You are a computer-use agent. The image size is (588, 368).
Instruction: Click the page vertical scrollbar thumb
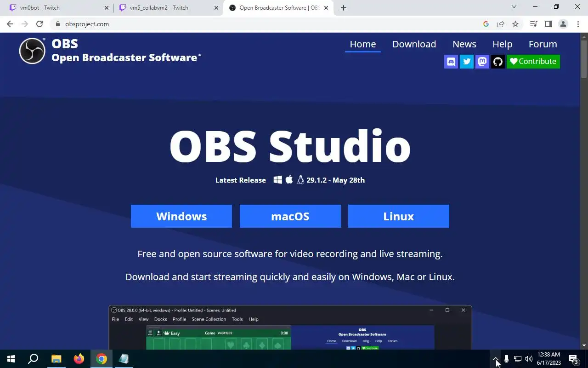(x=584, y=58)
